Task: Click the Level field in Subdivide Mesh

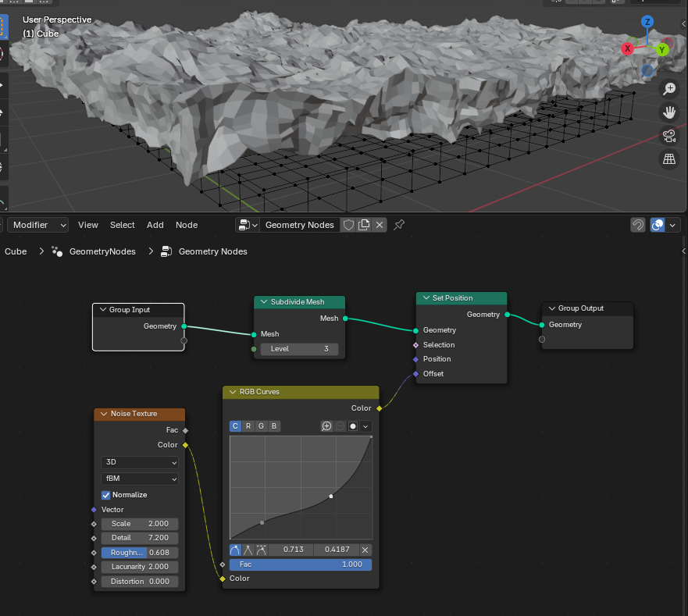Action: tap(300, 349)
